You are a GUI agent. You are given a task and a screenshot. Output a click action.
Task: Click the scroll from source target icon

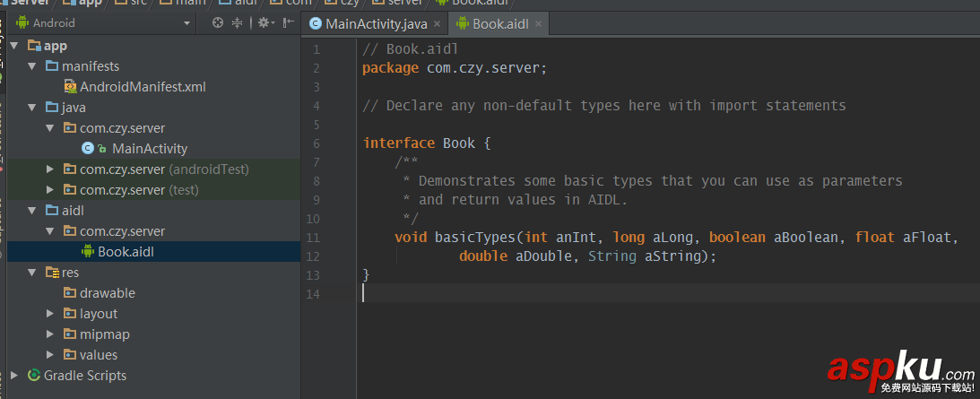(218, 23)
